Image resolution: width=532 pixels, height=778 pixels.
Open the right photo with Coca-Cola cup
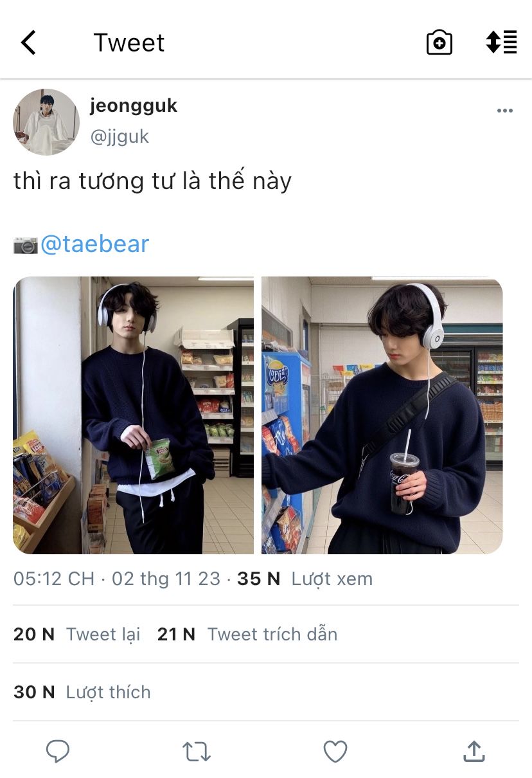click(382, 415)
